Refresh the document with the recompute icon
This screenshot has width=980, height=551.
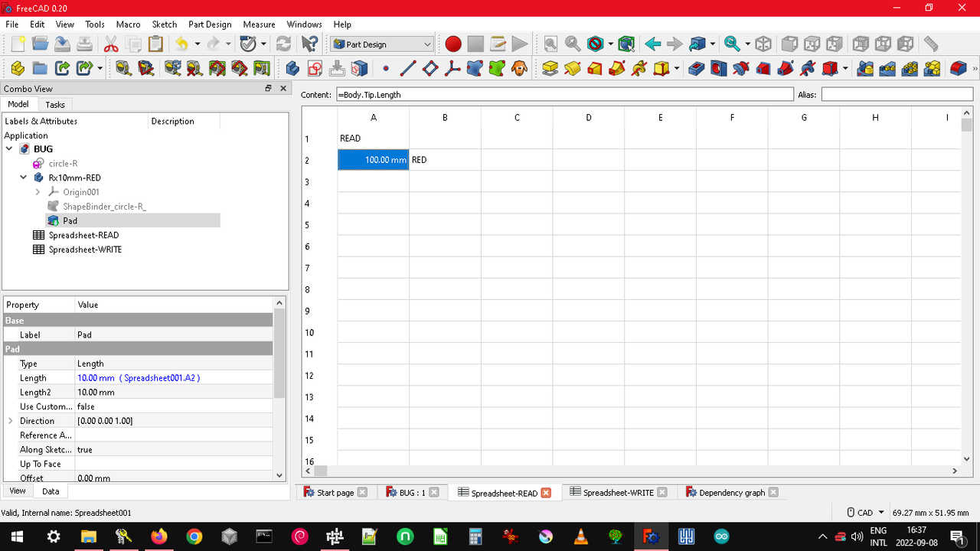[x=283, y=44]
